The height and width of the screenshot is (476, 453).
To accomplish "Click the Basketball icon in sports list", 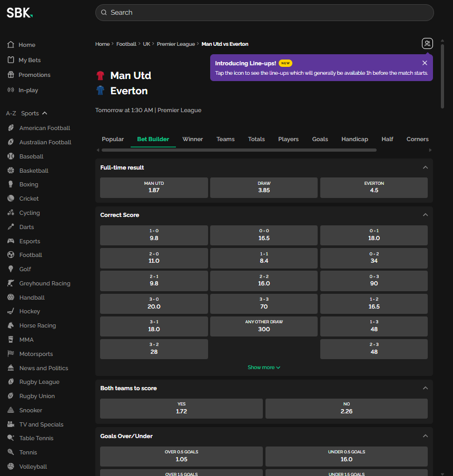I will (x=11, y=171).
